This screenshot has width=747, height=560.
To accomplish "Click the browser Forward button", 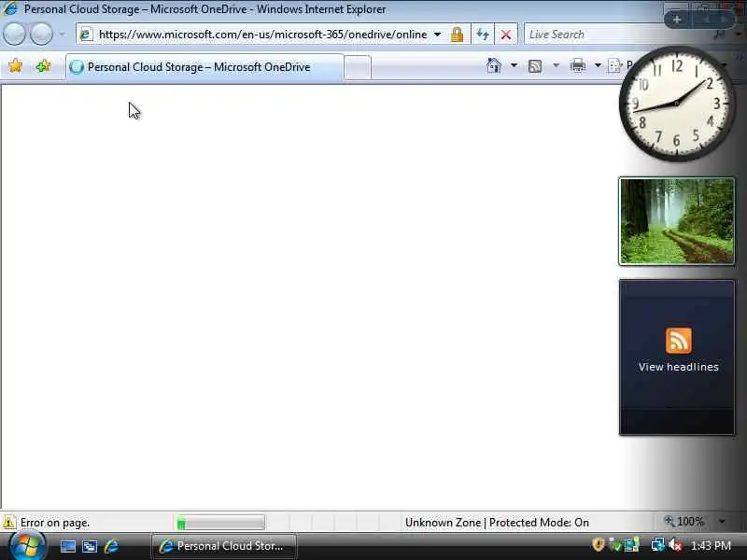I will (41, 35).
